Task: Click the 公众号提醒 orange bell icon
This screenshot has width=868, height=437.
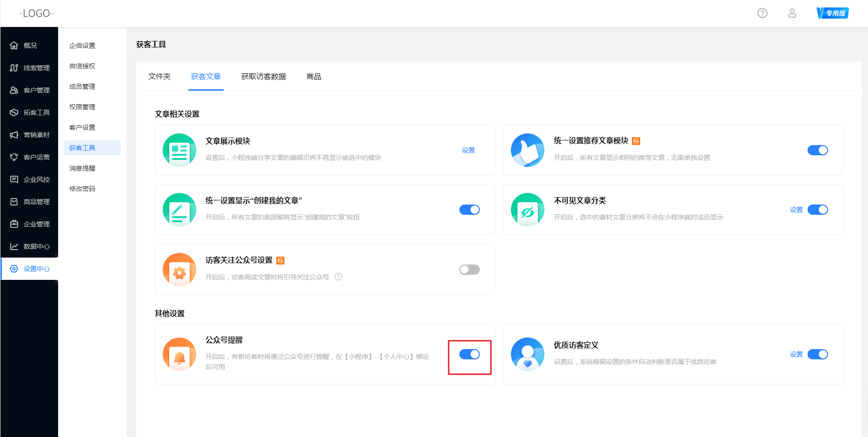Action: 179,354
